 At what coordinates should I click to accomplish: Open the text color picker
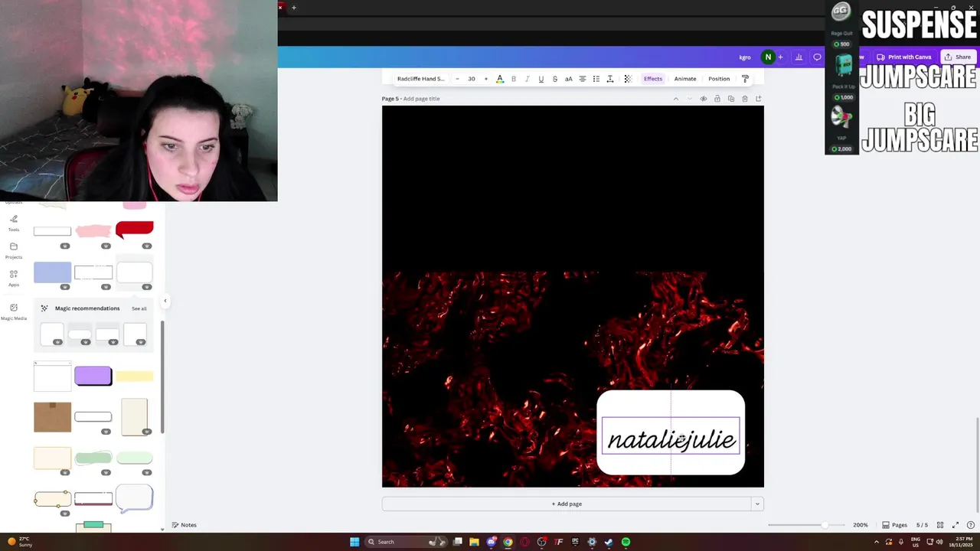pyautogui.click(x=500, y=79)
